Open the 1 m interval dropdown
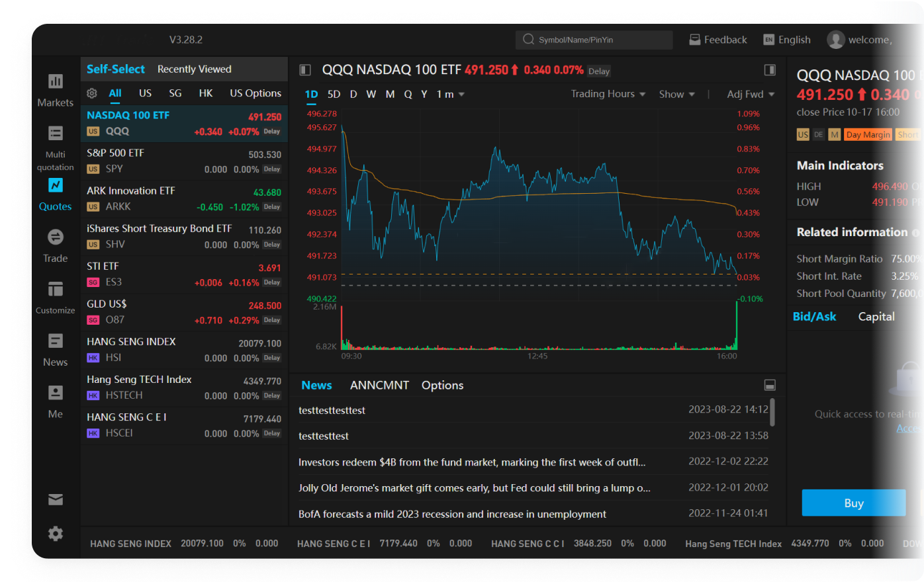This screenshot has height=582, width=924. pos(451,94)
